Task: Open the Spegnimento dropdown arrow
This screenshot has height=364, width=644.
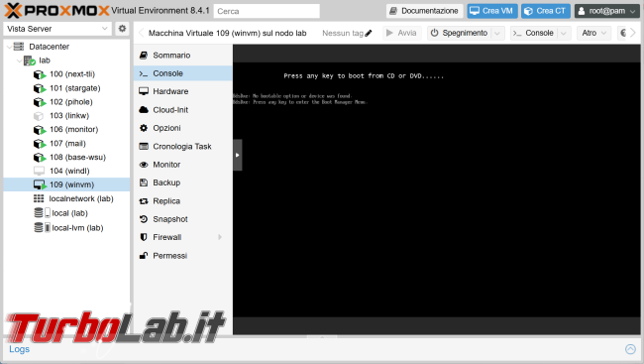Action: click(x=497, y=33)
